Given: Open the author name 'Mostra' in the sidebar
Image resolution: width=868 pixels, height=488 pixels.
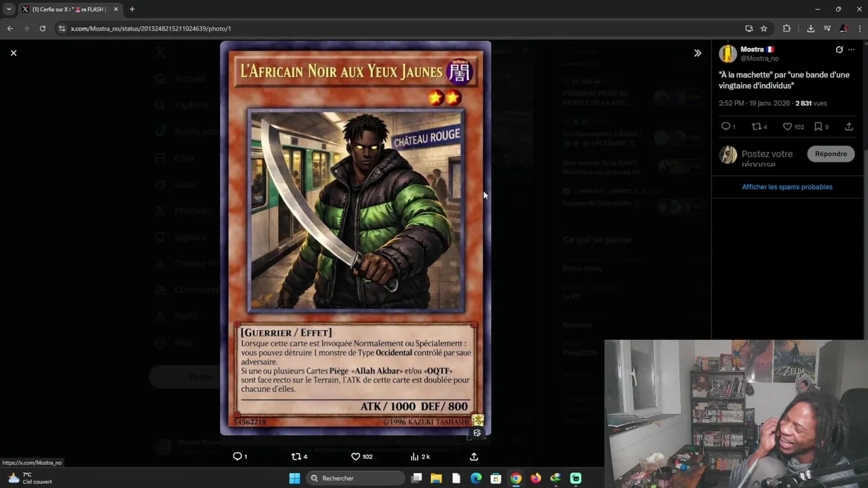Looking at the screenshot, I should point(752,49).
